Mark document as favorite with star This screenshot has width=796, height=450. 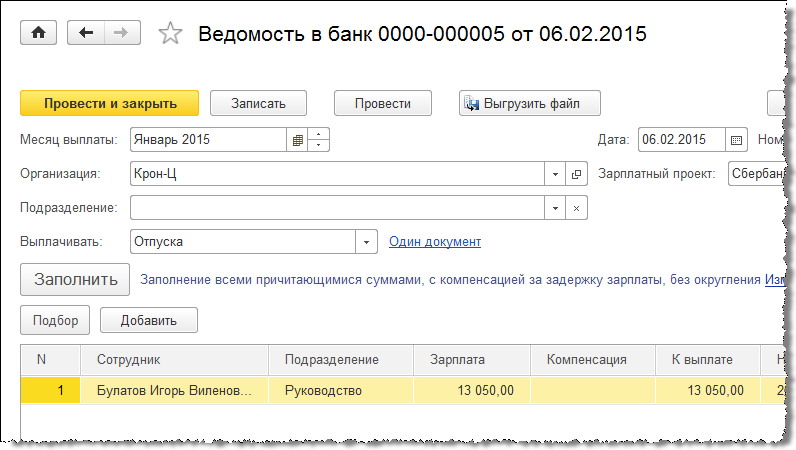click(x=171, y=34)
